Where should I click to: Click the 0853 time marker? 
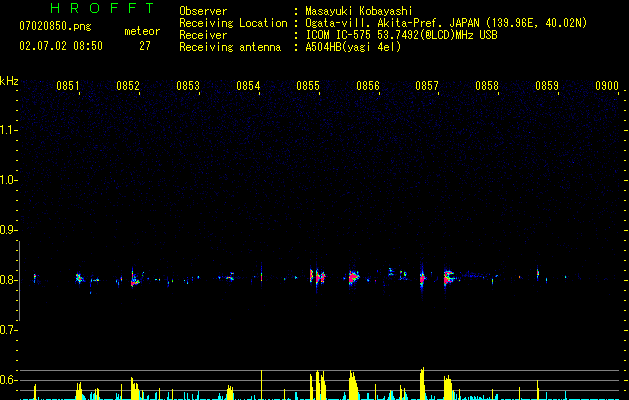[188, 85]
